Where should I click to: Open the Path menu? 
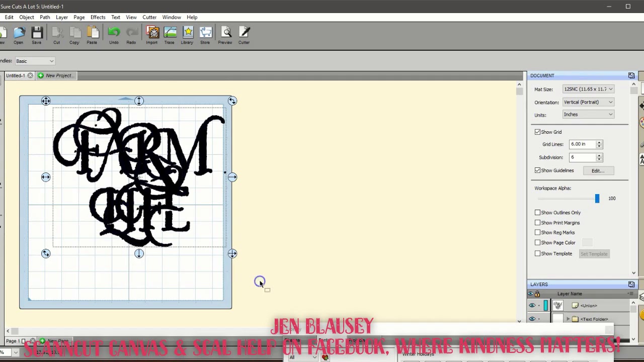tap(45, 17)
